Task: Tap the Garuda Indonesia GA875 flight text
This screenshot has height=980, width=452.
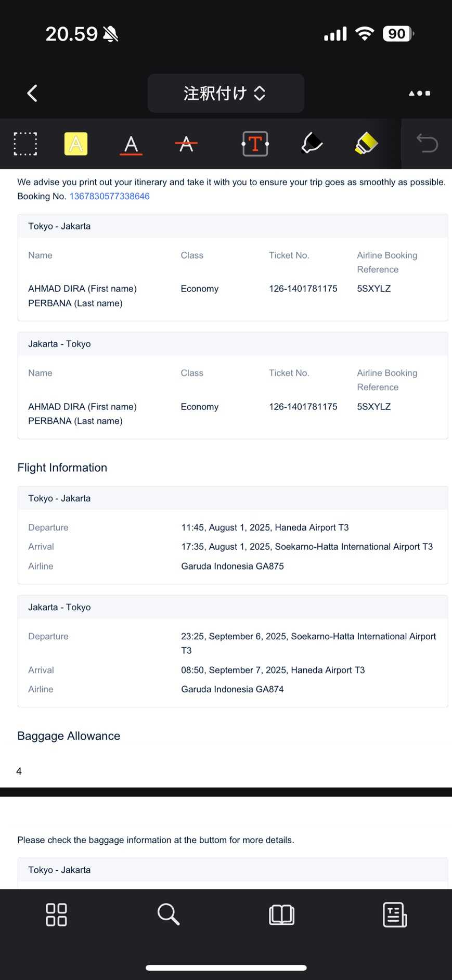Action: pyautogui.click(x=233, y=566)
